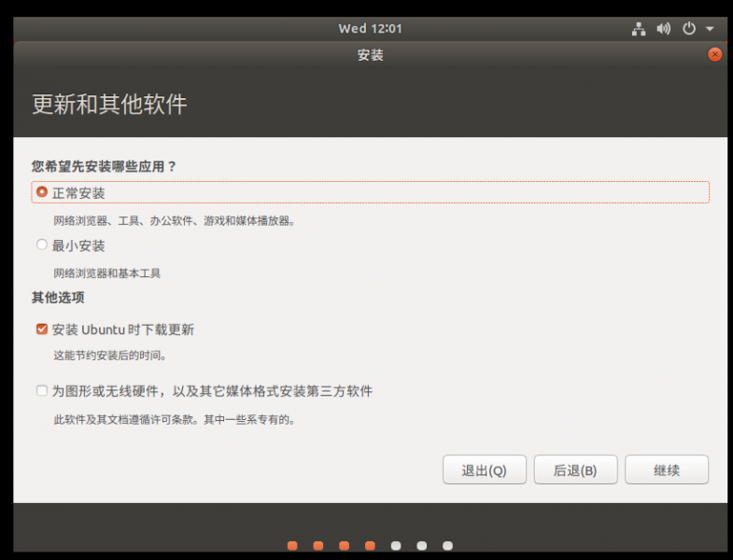Click the first orange progress dot
Viewport: 733px width, 560px height.
pyautogui.click(x=293, y=545)
